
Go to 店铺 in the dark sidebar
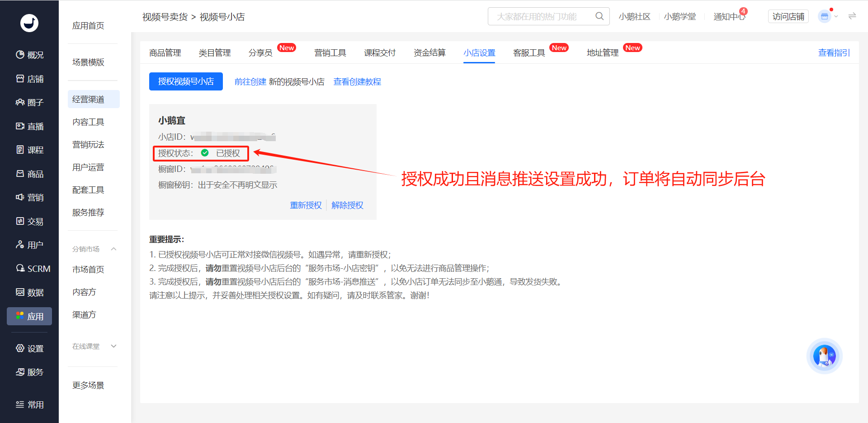click(x=29, y=79)
